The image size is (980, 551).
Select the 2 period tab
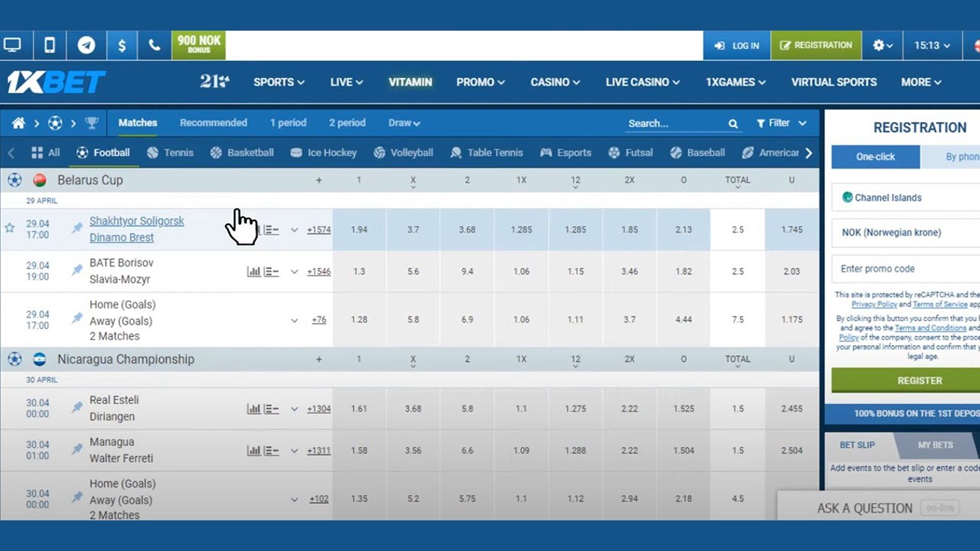[x=347, y=122]
